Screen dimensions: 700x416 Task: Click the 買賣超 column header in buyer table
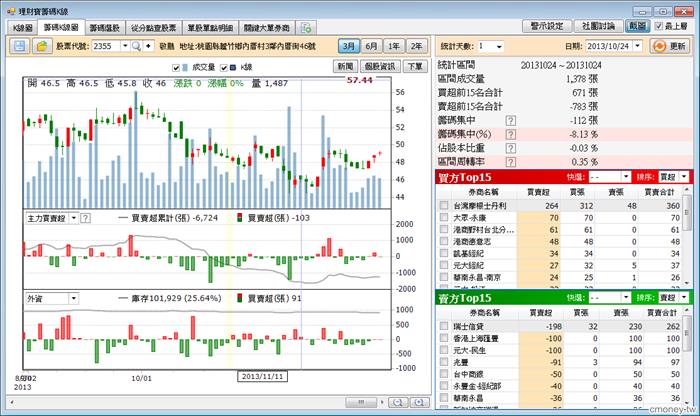pos(538,192)
